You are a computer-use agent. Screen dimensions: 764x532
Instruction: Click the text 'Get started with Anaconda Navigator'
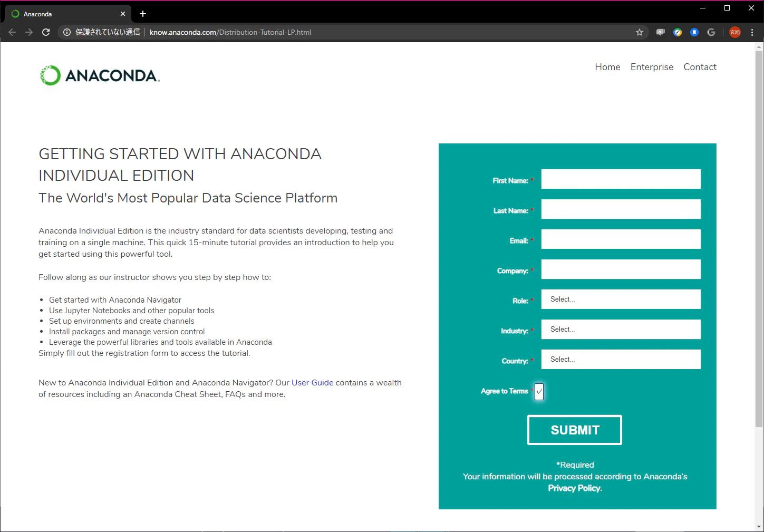point(115,300)
